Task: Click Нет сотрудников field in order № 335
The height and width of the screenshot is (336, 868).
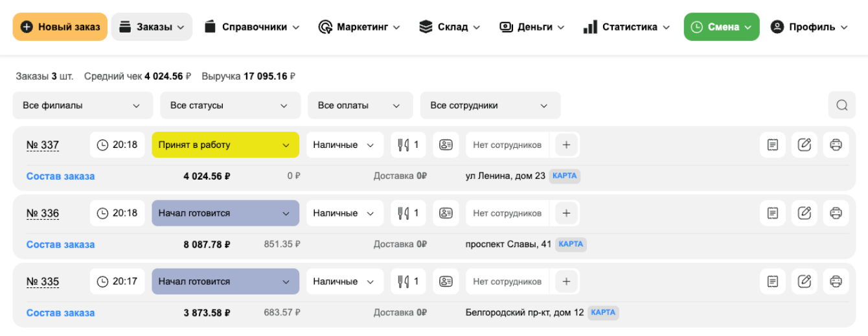Action: pos(507,282)
